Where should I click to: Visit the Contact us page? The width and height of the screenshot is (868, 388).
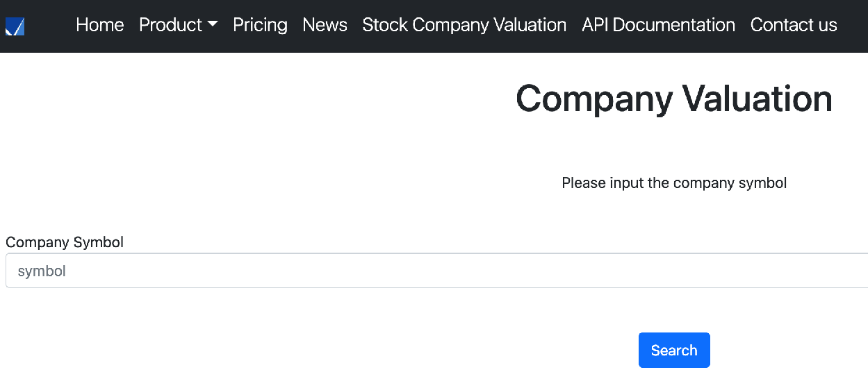(794, 25)
